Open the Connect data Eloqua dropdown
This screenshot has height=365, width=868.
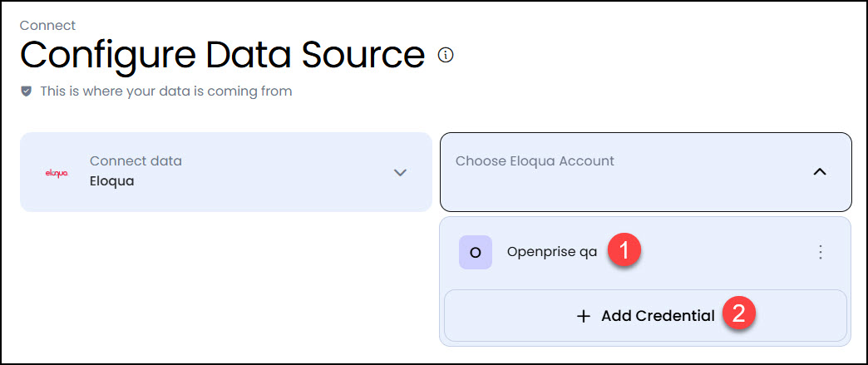click(x=226, y=172)
